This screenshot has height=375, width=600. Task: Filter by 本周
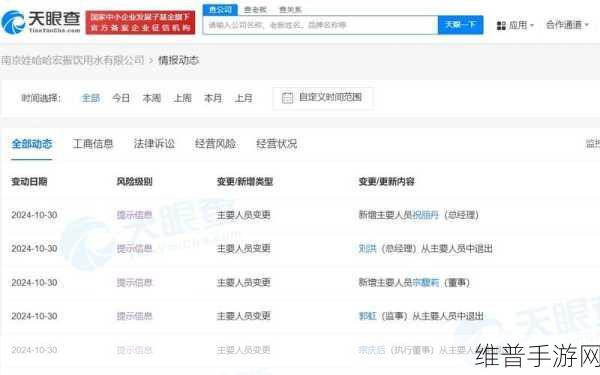click(x=152, y=98)
